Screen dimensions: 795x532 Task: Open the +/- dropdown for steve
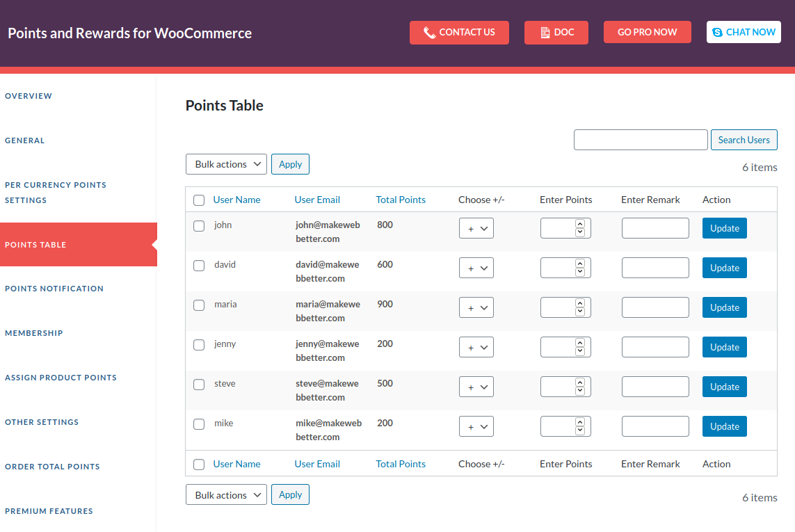click(x=476, y=387)
